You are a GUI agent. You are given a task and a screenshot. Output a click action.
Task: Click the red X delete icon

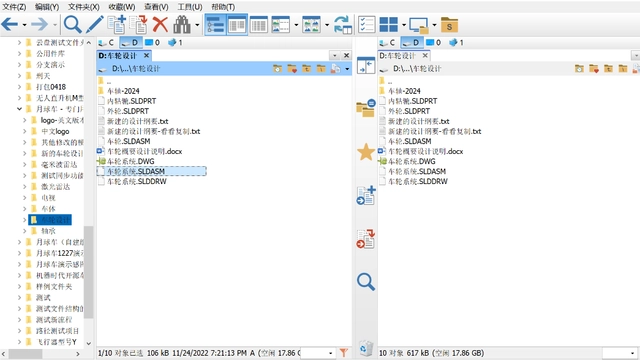160,25
